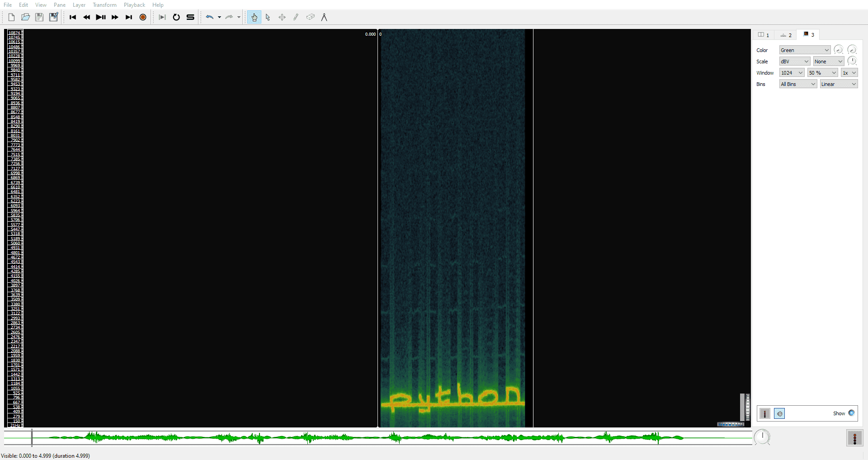Click the Select arrow tool
The image size is (868, 460).
coord(268,17)
